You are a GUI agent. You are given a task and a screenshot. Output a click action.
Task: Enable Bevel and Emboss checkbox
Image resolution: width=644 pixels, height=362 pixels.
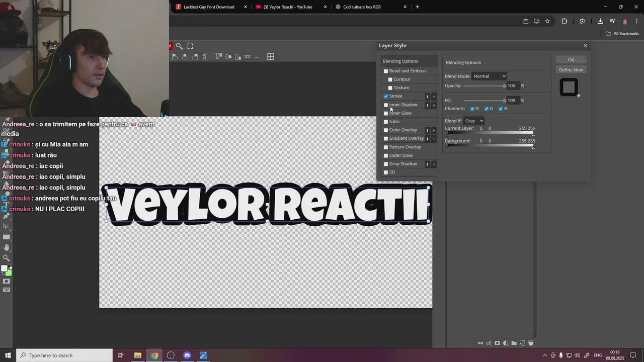click(386, 71)
